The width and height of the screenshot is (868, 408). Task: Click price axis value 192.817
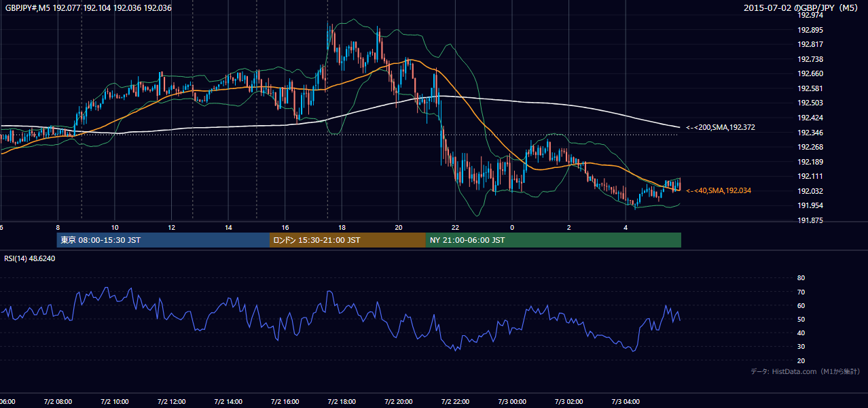click(x=810, y=44)
